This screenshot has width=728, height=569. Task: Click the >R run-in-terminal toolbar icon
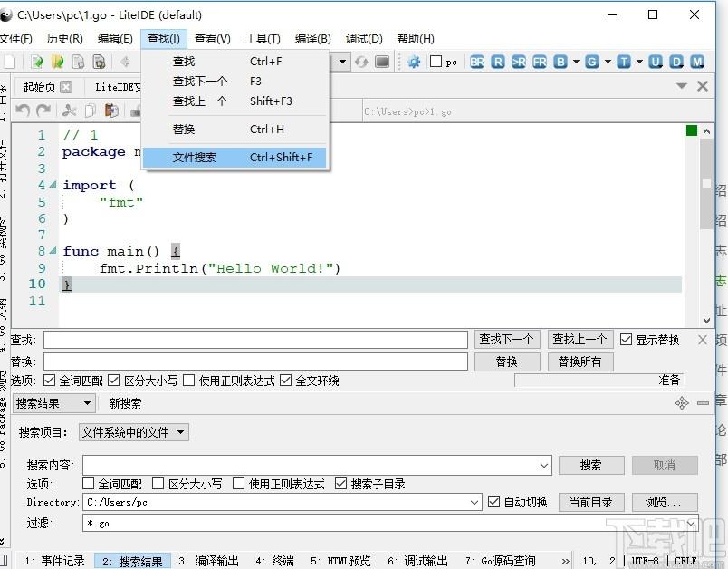[x=519, y=62]
